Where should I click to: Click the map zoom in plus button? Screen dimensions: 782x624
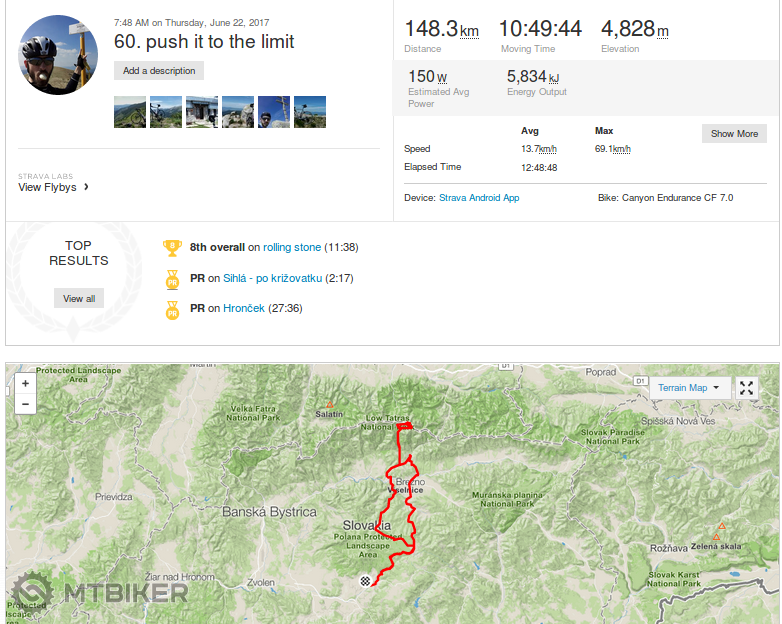click(25, 383)
